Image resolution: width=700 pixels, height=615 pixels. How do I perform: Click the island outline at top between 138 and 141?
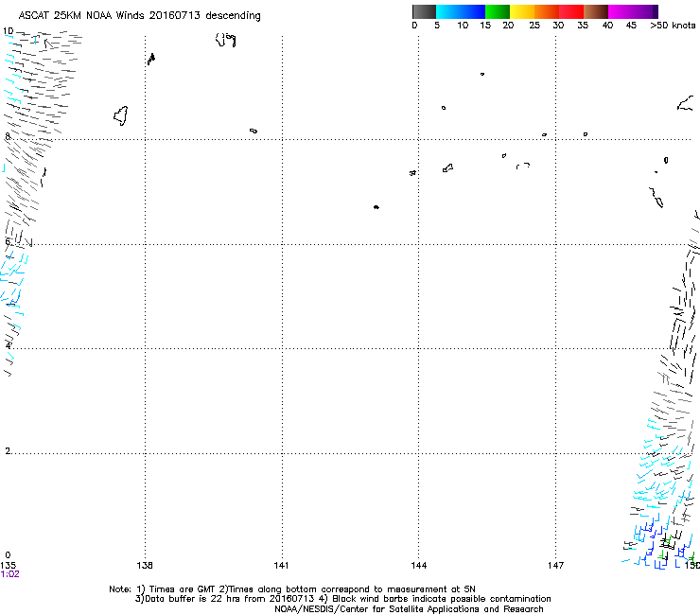click(x=225, y=40)
